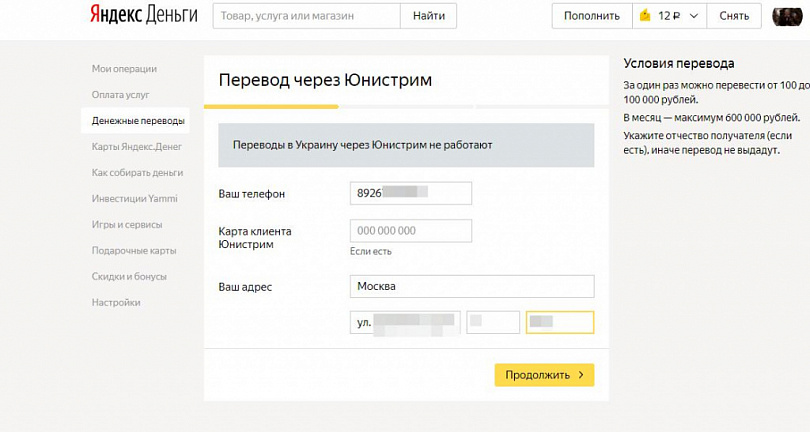The image size is (810, 432).
Task: Open Инвестиции Yammi sidebar item
Action: point(134,198)
